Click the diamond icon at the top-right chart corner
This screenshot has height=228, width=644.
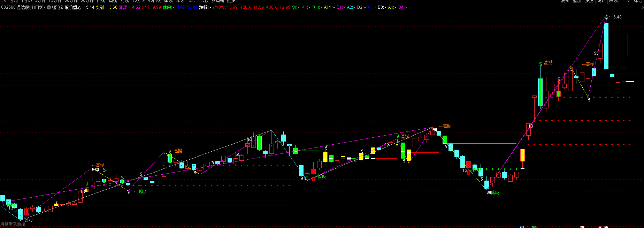click(x=641, y=7)
